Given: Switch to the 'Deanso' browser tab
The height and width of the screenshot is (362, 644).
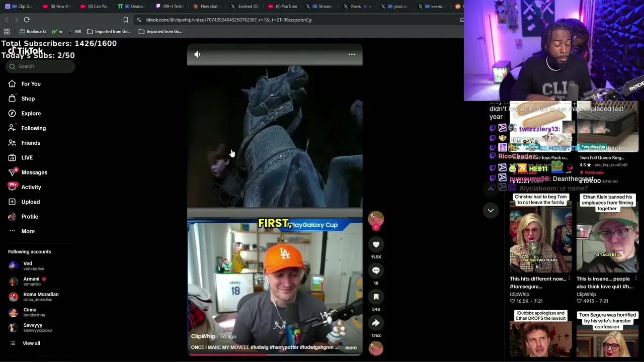Looking at the screenshot, I should coord(132,7).
